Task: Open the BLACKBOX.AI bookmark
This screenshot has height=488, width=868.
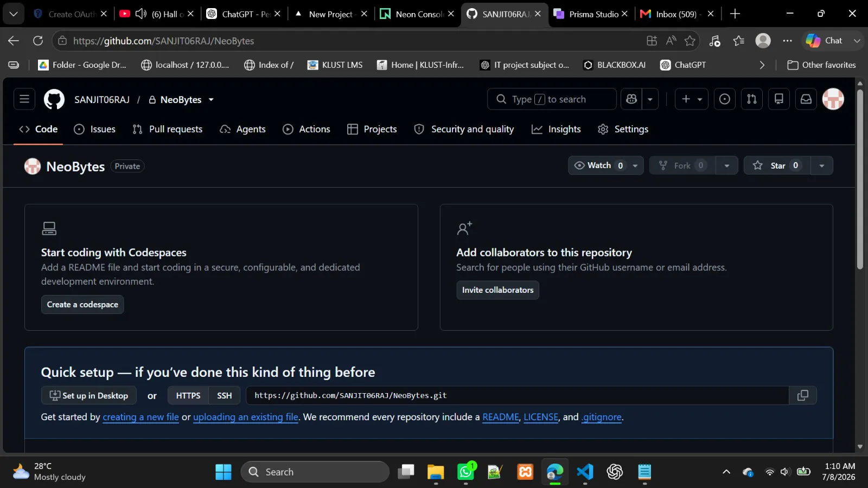Action: click(x=615, y=65)
